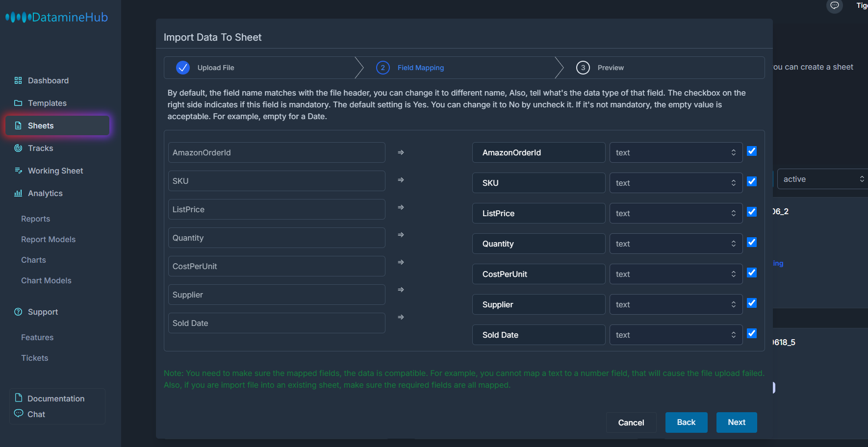The image size is (868, 447).
Task: Edit the Sold Date target field name
Action: click(x=538, y=335)
